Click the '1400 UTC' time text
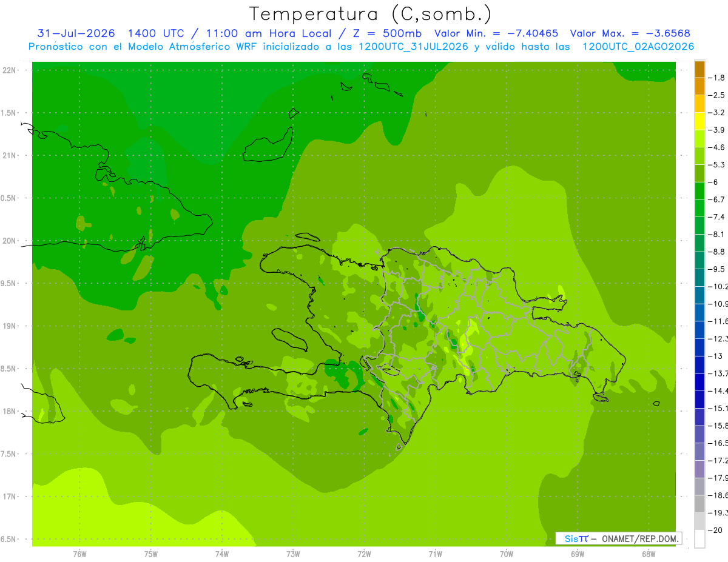The height and width of the screenshot is (562, 728). coord(156,33)
